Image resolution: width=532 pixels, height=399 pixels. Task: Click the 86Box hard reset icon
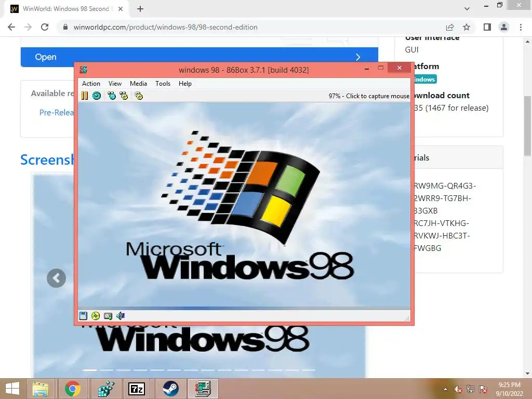click(x=97, y=96)
